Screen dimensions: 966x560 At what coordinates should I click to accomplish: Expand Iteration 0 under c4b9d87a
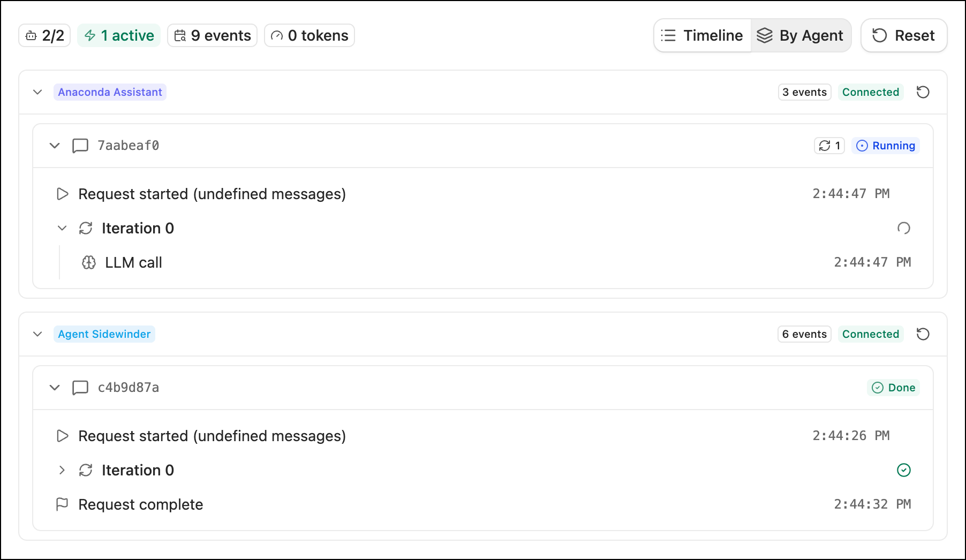(x=62, y=470)
